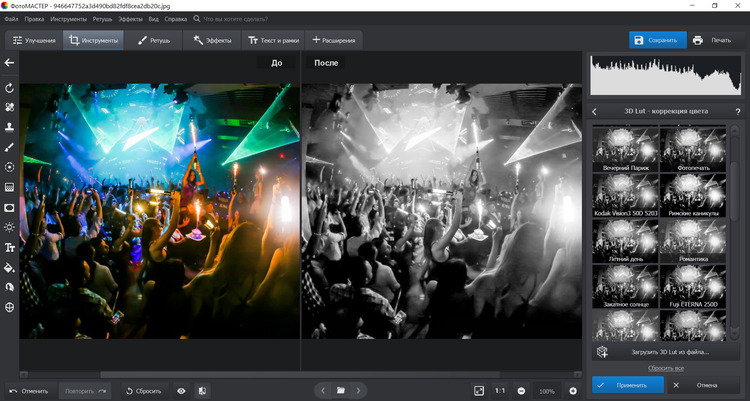Select the paint bucket fill tool
Screen dimensions: 750x401
pyautogui.click(x=9, y=268)
